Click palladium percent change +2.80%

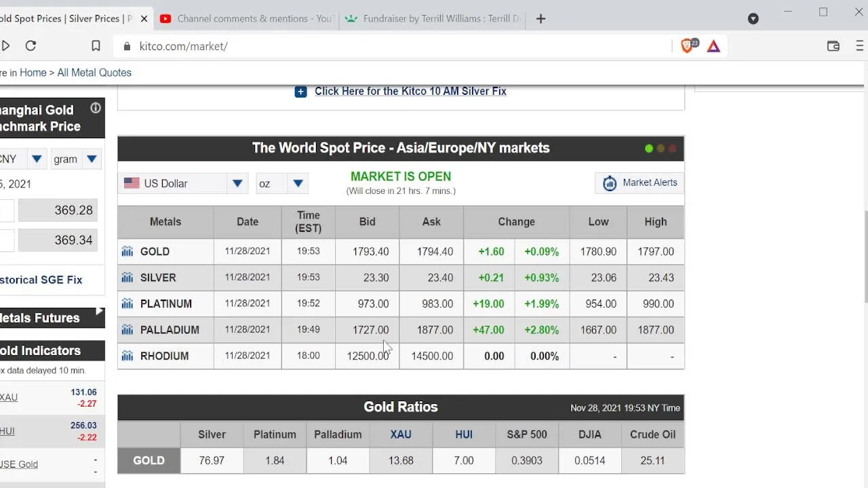(x=541, y=329)
